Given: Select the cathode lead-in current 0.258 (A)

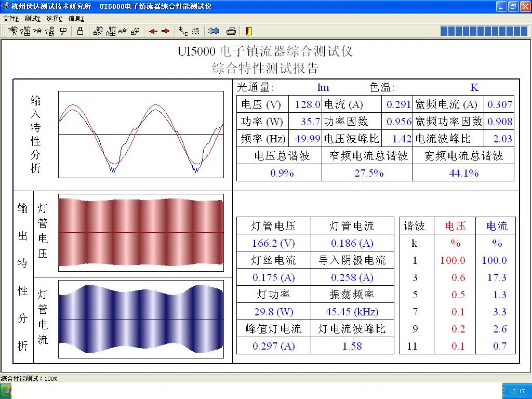Looking at the screenshot, I should click(x=352, y=277).
